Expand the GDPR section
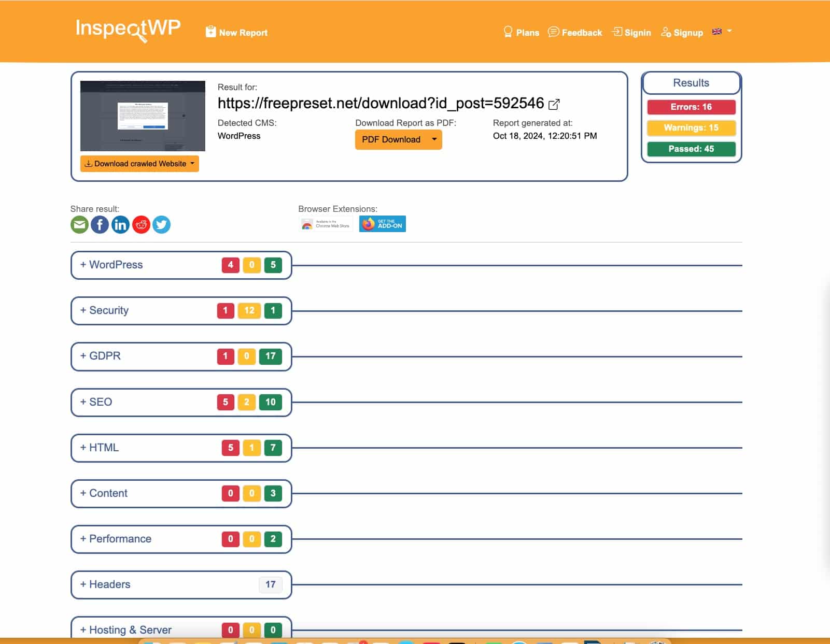The width and height of the screenshot is (830, 644). coord(181,356)
